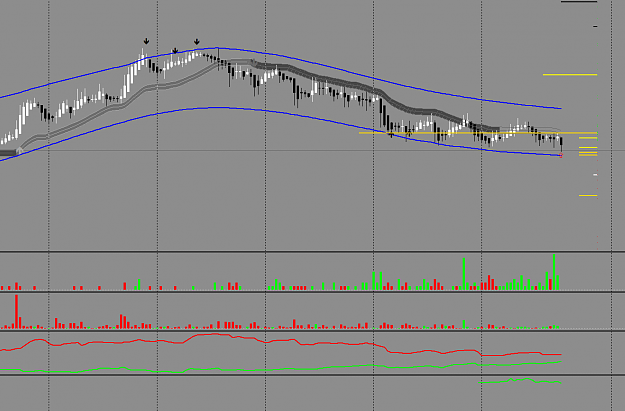625x411 pixels.
Task: Click the last black candle on the chart
Action: pyautogui.click(x=561, y=144)
